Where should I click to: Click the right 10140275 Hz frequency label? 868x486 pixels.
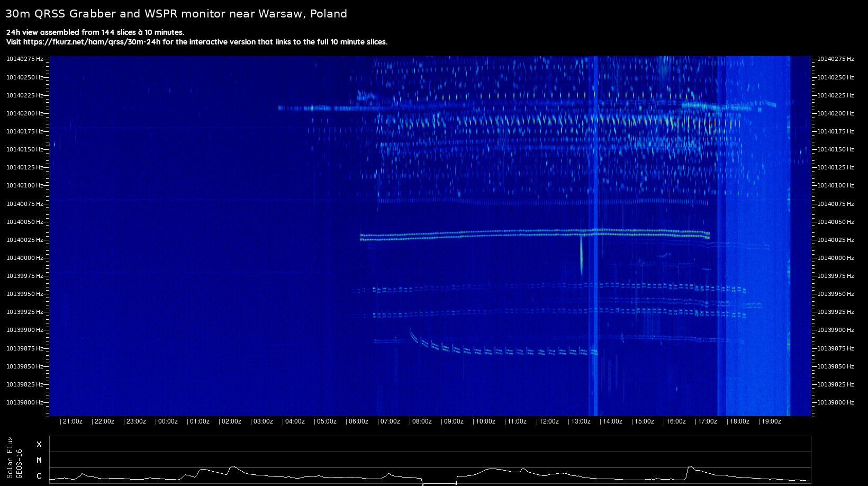[x=836, y=59]
